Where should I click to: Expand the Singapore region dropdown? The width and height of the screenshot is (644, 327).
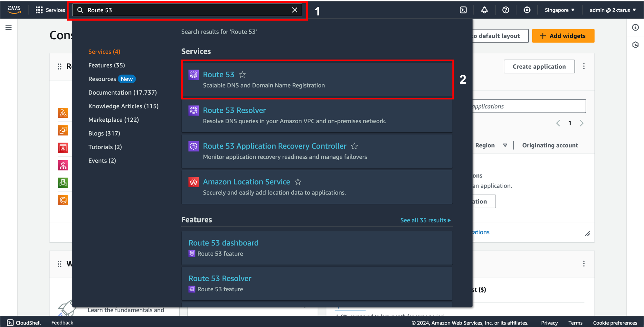(560, 10)
